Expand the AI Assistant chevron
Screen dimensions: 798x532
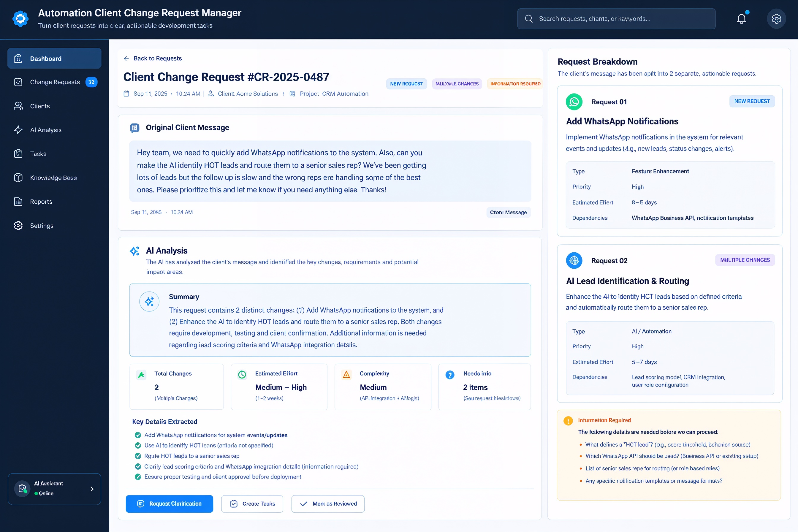[92, 489]
